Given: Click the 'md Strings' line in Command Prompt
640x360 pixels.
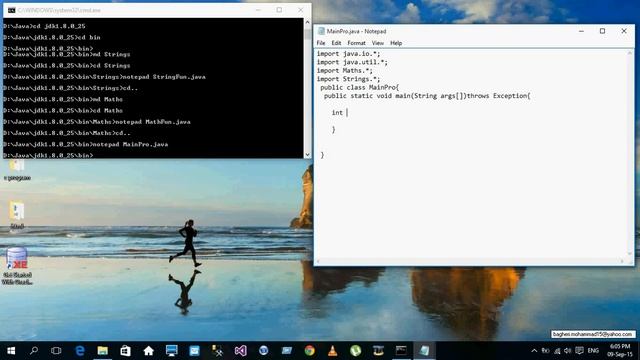Looking at the screenshot, I should [67, 54].
